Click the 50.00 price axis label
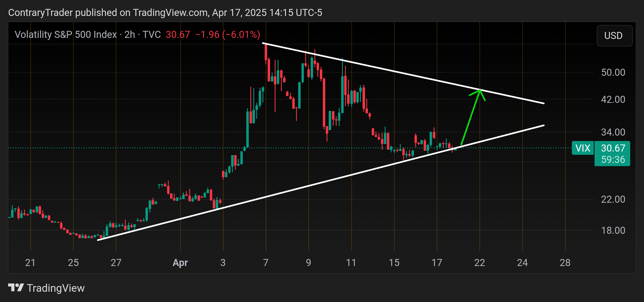This screenshot has height=302, width=644. pos(613,73)
